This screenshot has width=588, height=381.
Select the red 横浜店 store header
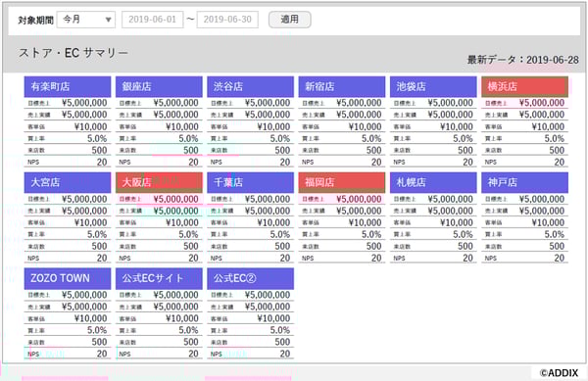point(525,86)
